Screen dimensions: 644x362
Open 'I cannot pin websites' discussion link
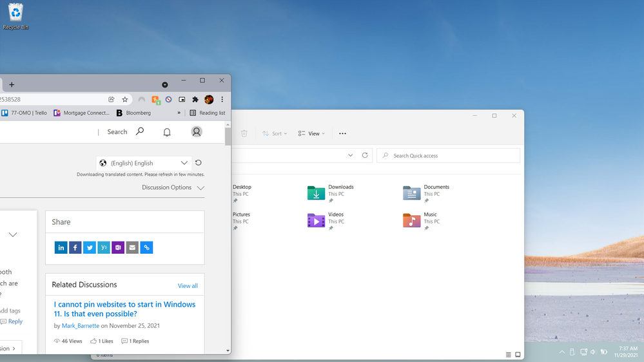click(124, 309)
